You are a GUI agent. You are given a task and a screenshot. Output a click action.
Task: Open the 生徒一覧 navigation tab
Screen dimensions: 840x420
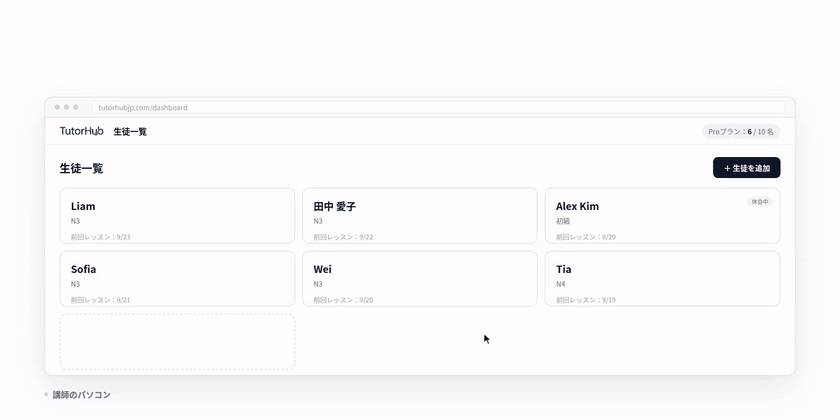tap(130, 132)
